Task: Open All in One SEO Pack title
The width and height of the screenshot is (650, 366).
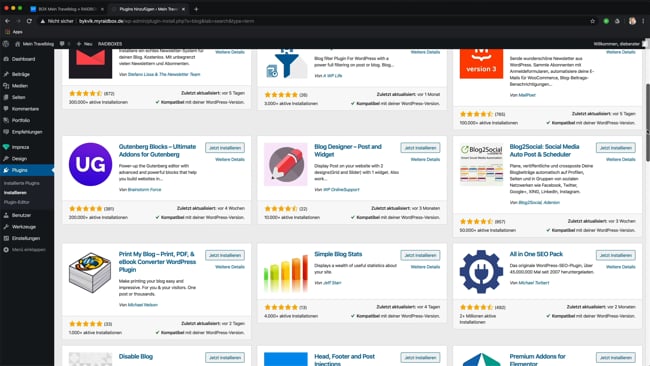Action: (536, 254)
